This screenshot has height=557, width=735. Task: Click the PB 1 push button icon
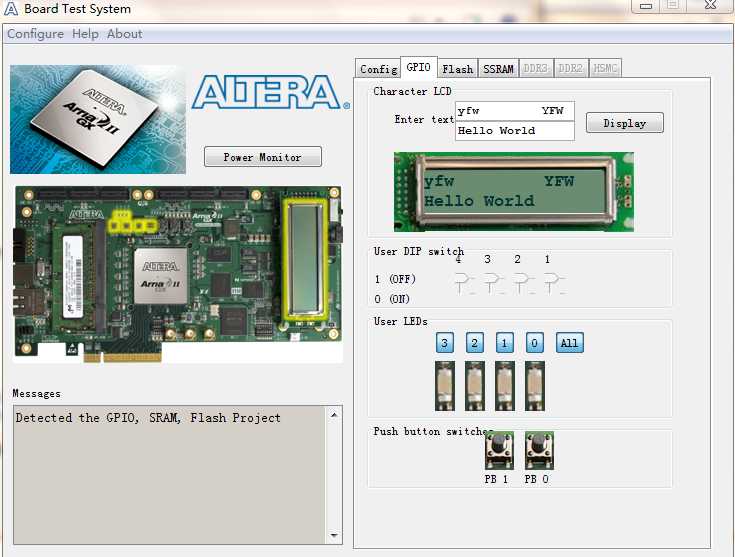tap(499, 451)
